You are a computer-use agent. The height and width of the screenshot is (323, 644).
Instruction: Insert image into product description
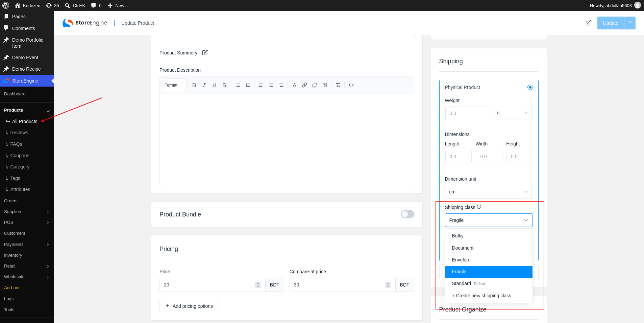(x=325, y=85)
